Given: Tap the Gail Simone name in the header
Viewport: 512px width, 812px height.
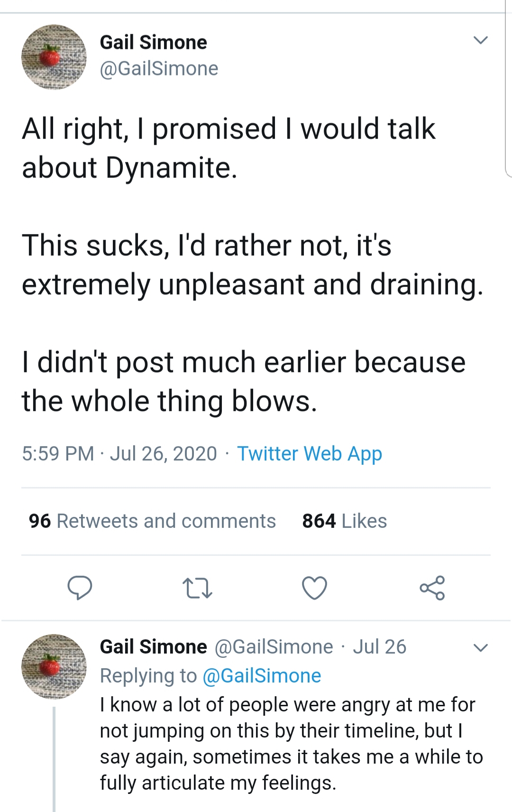Looking at the screenshot, I should [x=154, y=42].
